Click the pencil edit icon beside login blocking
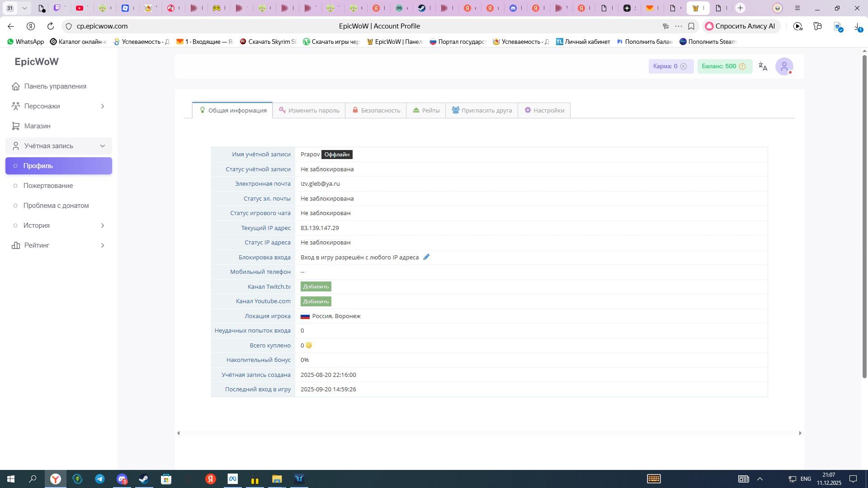Viewport: 868px width, 488px height. click(426, 257)
